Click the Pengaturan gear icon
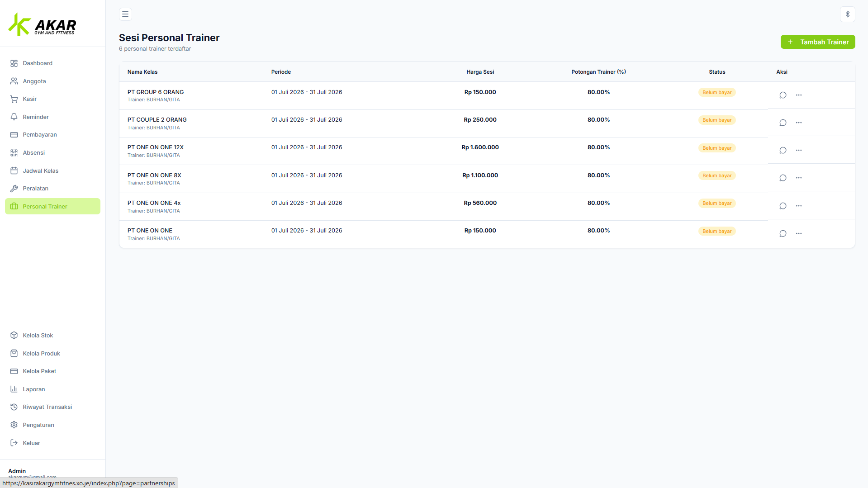The width and height of the screenshot is (868, 488). tap(14, 425)
